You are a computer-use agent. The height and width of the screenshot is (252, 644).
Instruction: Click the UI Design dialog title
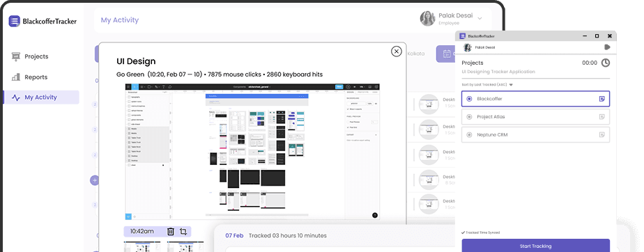(136, 61)
